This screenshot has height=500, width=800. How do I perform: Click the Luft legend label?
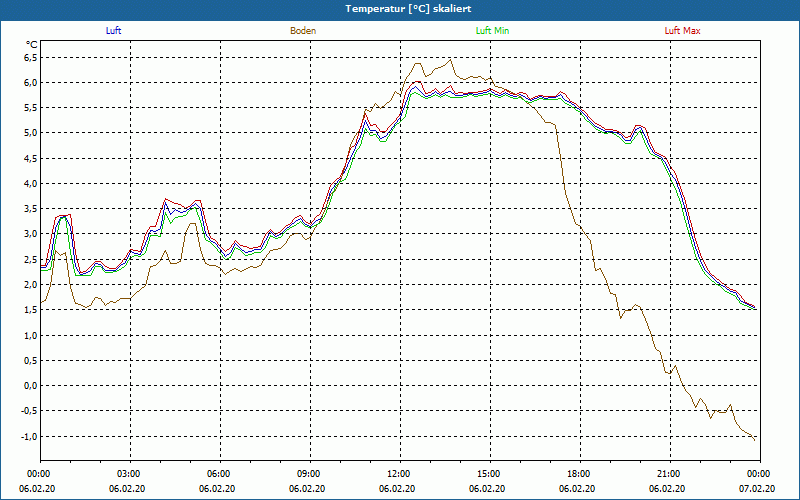tap(113, 31)
